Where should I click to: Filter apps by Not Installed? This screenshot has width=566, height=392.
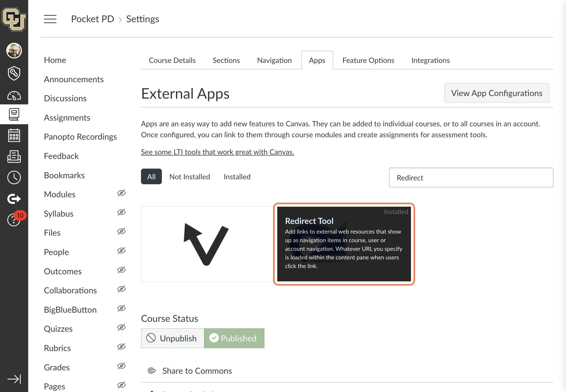(190, 177)
